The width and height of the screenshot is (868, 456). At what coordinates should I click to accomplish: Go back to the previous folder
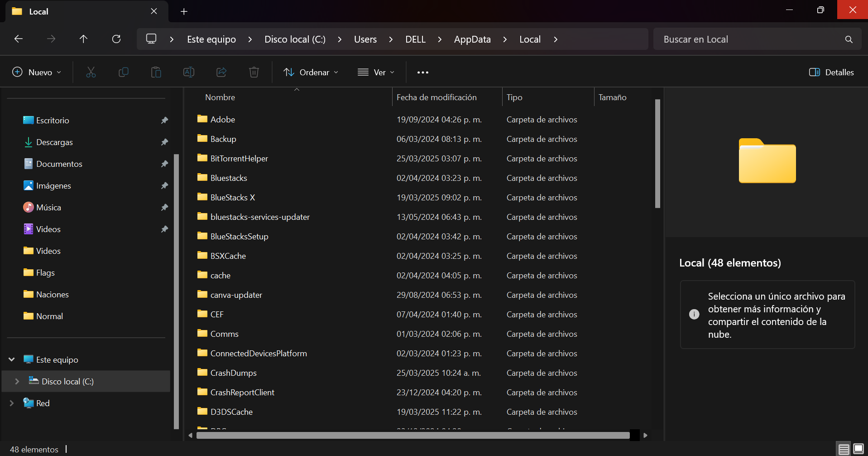pyautogui.click(x=19, y=39)
